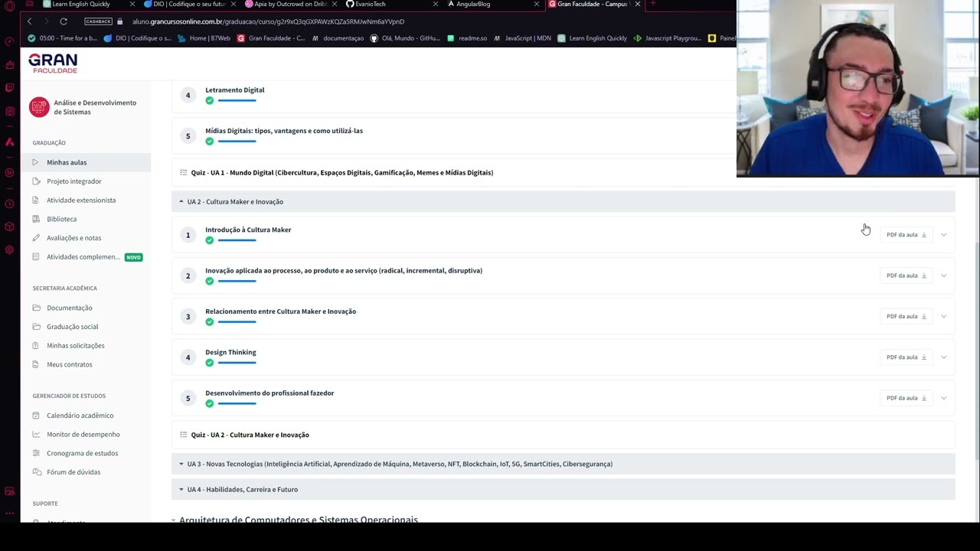Viewport: 980px width, 551px height.
Task: Click the quiz list icon for UA 2 quiz
Action: coord(183,435)
